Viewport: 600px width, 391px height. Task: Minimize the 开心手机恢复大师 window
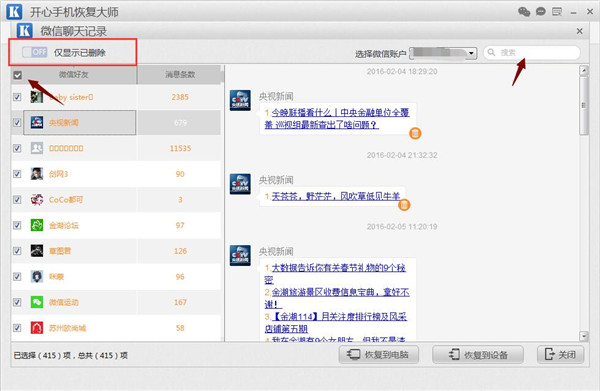[x=573, y=13]
